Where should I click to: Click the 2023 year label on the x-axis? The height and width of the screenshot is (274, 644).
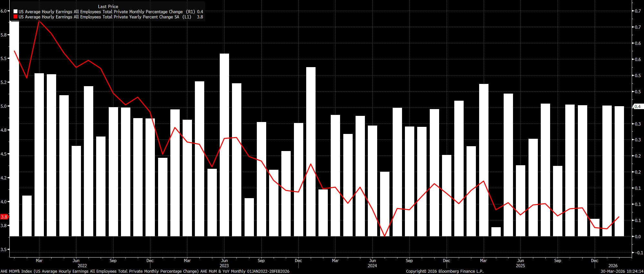tap(224, 266)
